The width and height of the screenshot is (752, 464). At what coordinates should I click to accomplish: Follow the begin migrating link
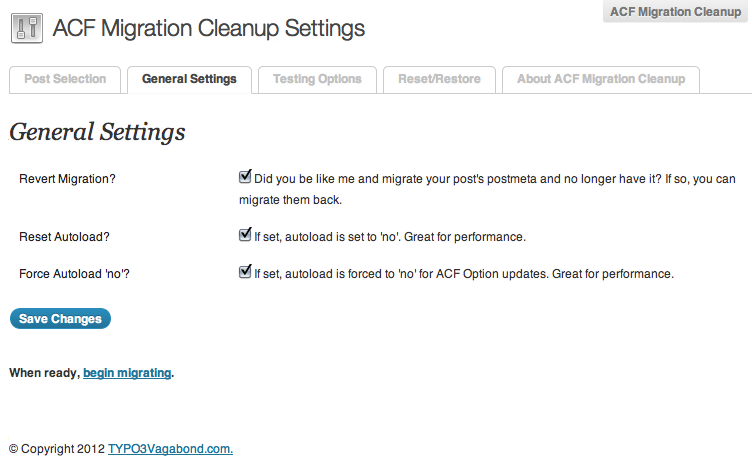pos(127,373)
